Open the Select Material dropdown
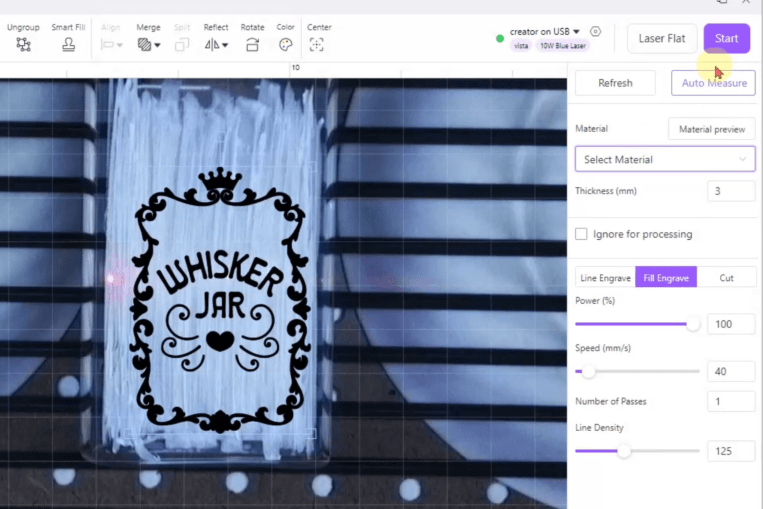The height and width of the screenshot is (509, 763). click(665, 159)
